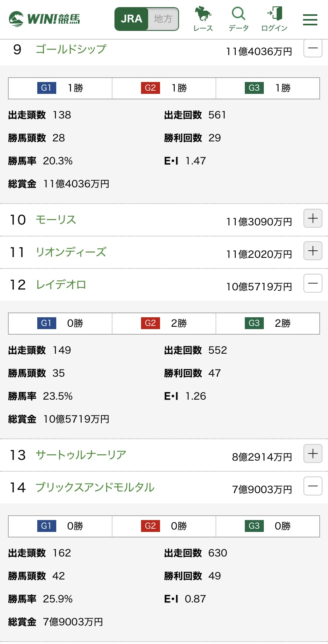
Task: Click the WIN!競馬 logo
Action: 44,19
